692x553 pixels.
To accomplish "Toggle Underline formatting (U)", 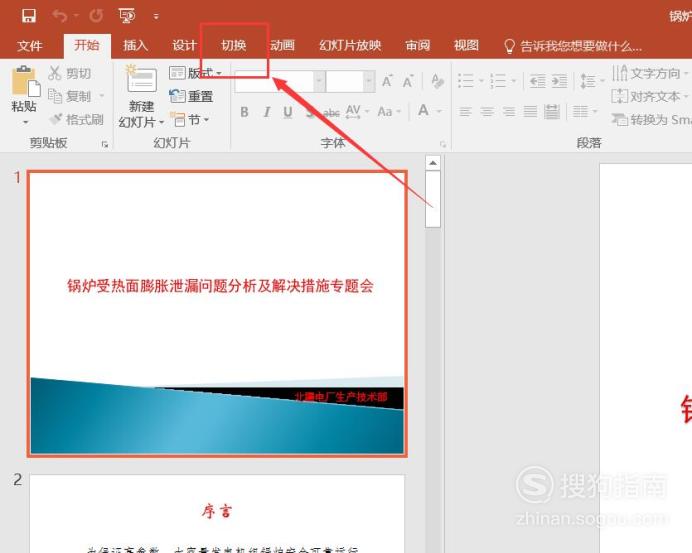I will [288, 112].
